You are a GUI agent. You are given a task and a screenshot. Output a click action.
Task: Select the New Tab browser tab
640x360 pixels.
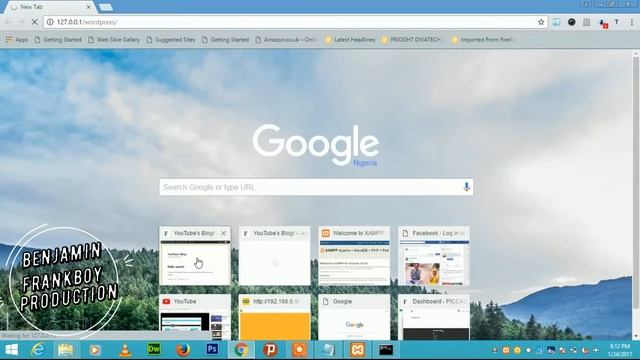[x=49, y=7]
